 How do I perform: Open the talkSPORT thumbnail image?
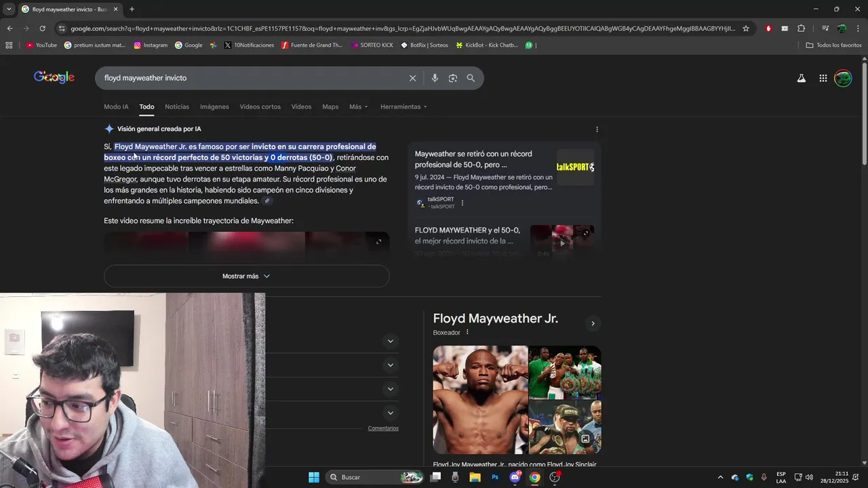click(575, 167)
